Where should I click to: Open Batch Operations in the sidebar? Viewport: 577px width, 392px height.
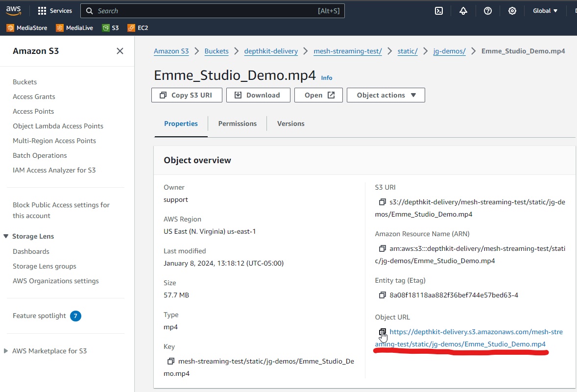point(40,156)
